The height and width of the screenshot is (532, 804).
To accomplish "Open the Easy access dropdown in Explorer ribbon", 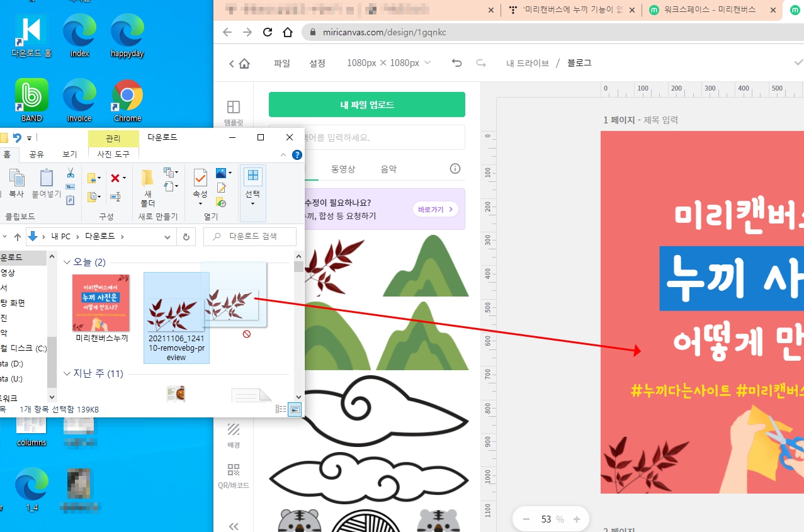I will point(171,186).
